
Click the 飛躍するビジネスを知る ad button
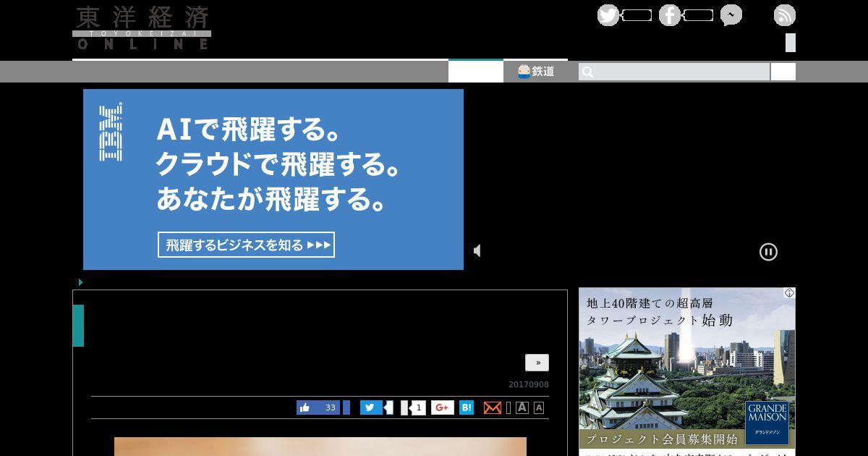pyautogui.click(x=246, y=245)
